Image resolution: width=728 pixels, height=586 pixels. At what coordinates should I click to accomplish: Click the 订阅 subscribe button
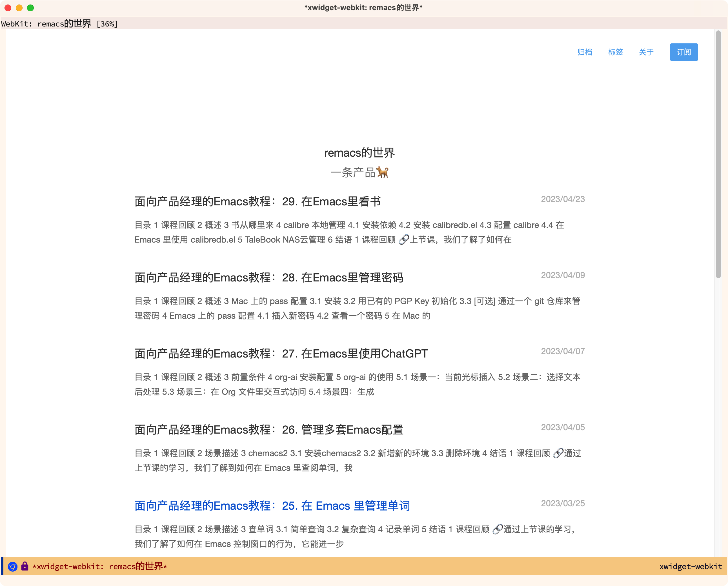(684, 52)
